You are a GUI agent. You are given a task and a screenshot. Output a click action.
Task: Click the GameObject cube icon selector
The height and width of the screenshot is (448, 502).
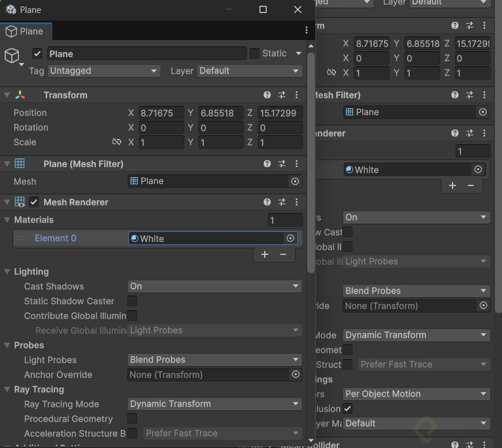[12, 56]
